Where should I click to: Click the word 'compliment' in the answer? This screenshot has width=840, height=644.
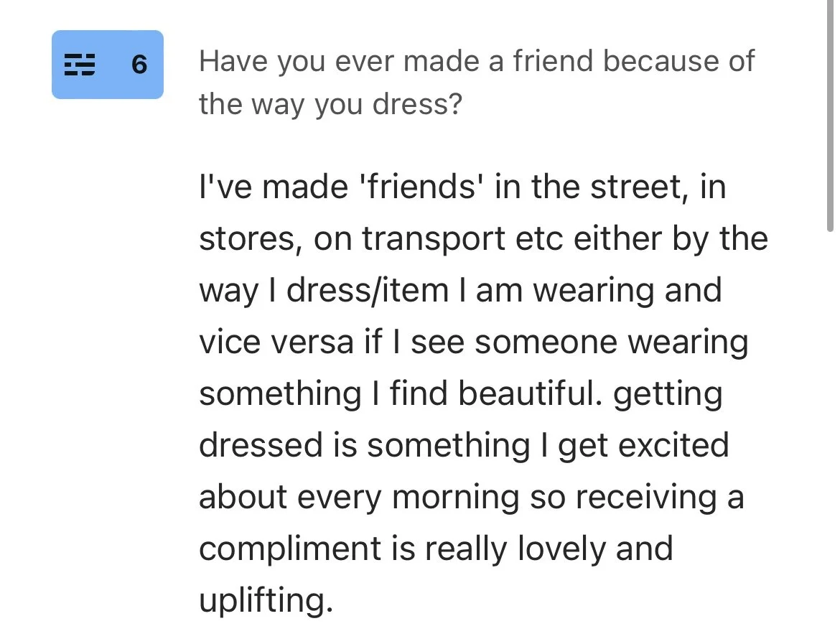pos(290,549)
